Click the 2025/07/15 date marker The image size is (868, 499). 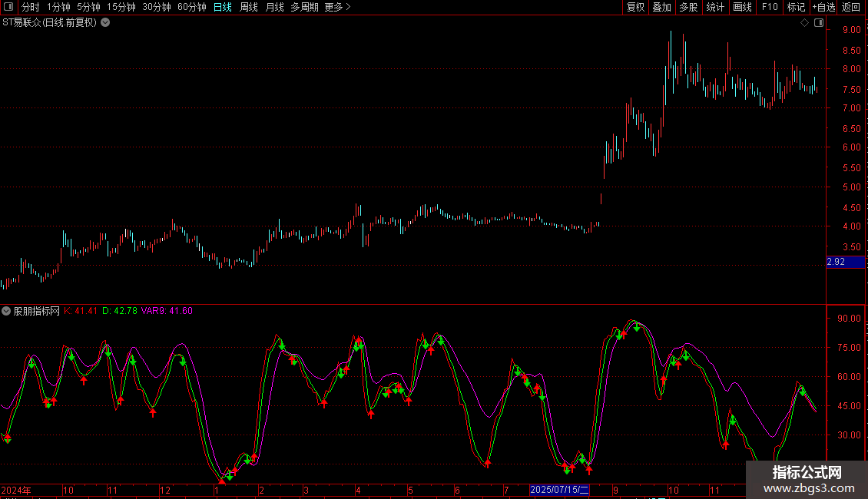[559, 490]
